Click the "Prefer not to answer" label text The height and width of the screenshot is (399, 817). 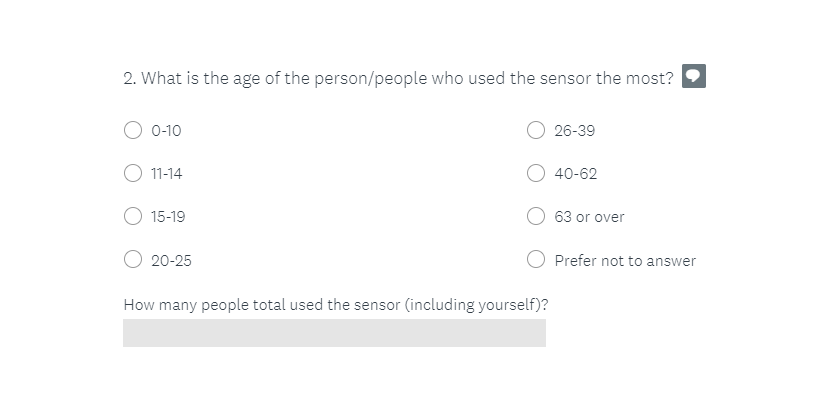(x=625, y=260)
